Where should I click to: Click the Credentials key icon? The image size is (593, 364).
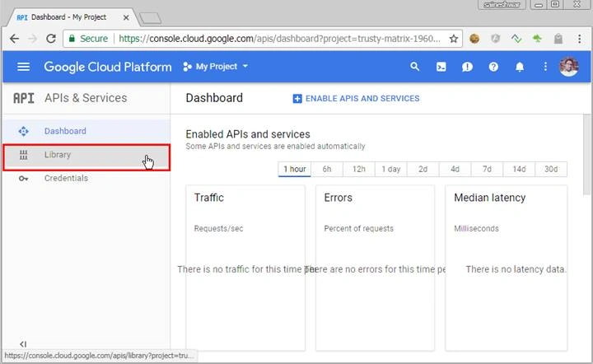23,179
